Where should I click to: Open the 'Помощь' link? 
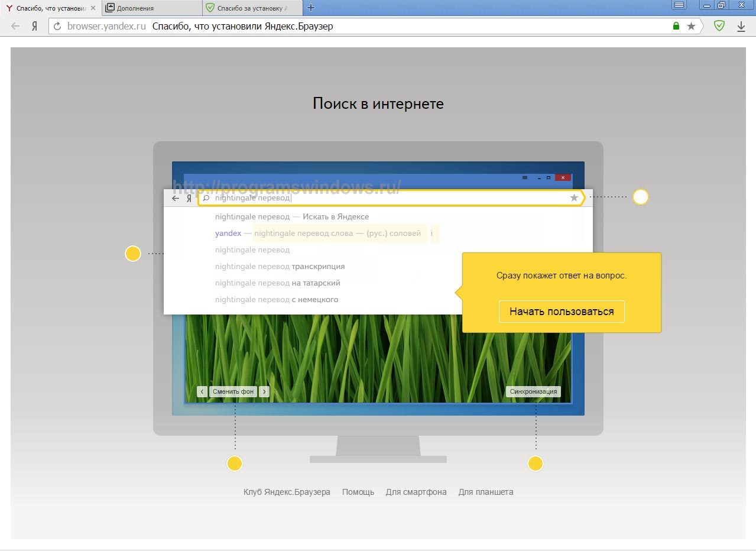coord(358,492)
